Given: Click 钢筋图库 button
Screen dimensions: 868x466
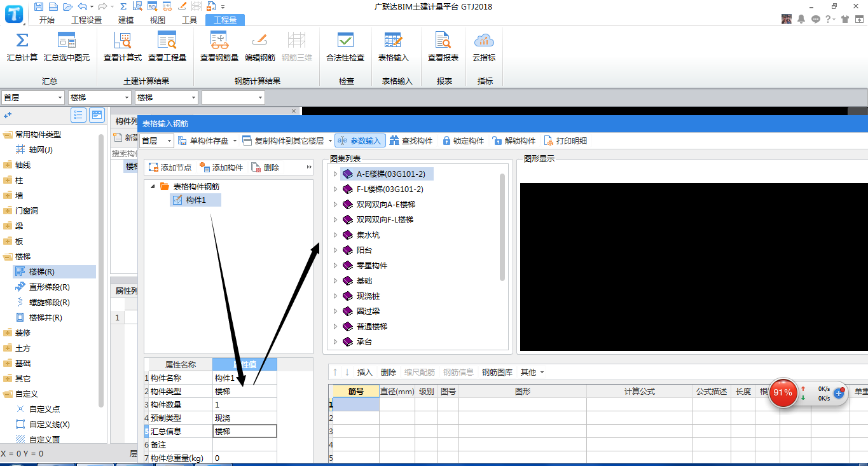Looking at the screenshot, I should 497,372.
